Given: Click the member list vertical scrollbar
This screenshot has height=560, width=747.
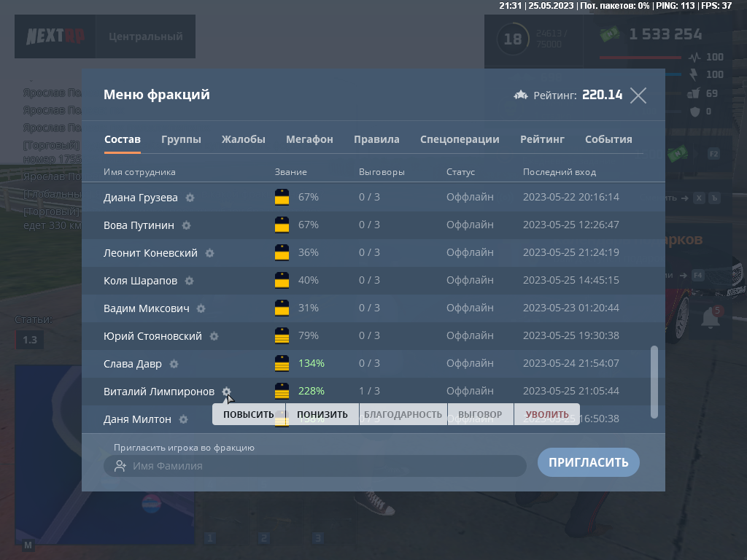Looking at the screenshot, I should click(x=654, y=381).
